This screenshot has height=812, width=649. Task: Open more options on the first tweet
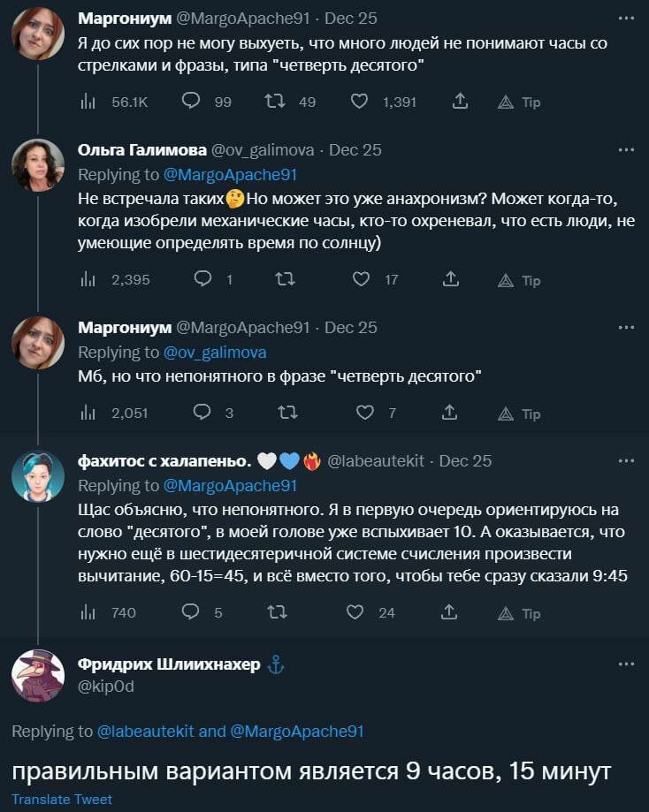click(x=626, y=18)
